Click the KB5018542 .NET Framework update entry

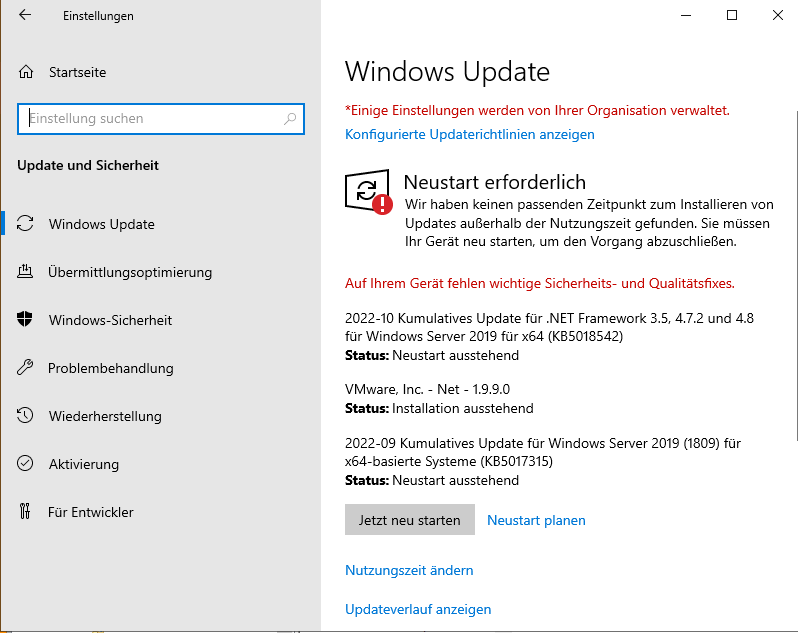[x=549, y=336]
